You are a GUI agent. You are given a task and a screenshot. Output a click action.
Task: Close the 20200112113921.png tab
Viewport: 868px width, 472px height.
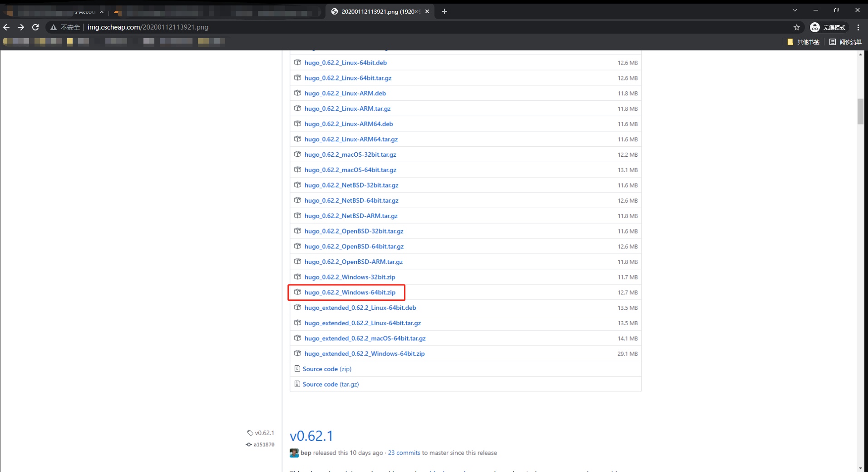click(427, 11)
